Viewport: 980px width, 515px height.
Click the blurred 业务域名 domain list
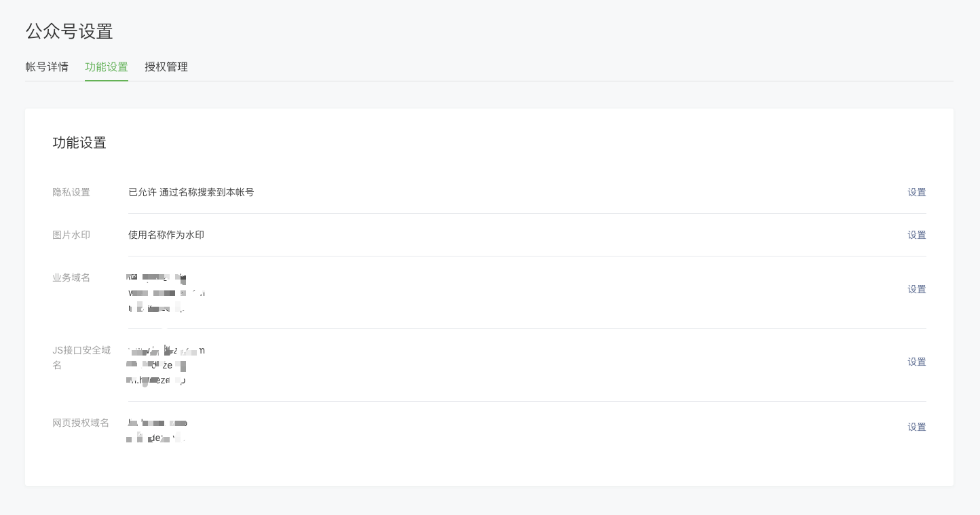(x=165, y=293)
